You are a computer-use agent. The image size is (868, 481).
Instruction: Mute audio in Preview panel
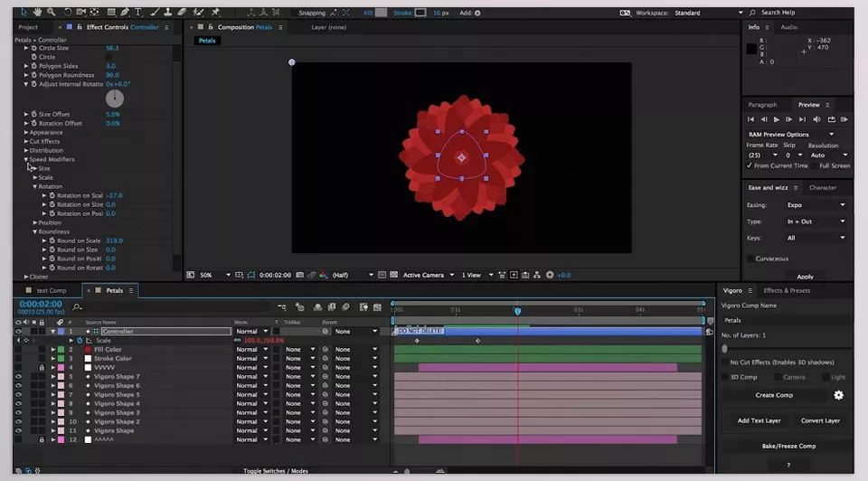point(816,119)
